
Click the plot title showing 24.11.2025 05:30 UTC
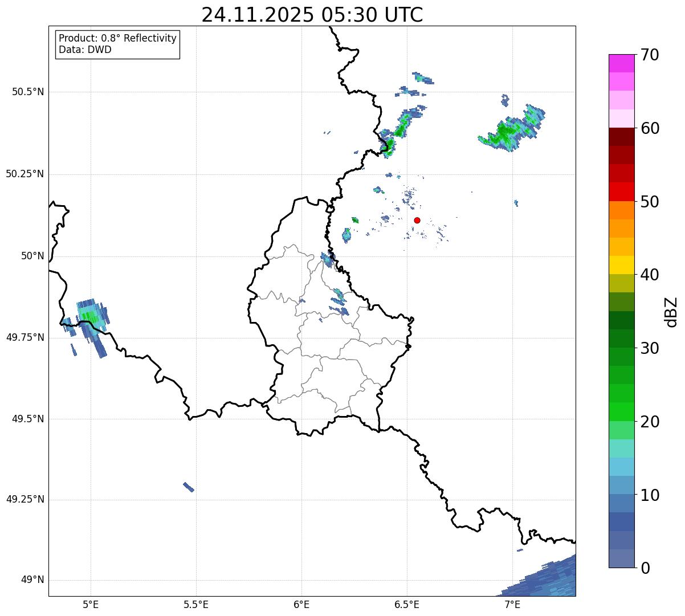[x=312, y=15]
